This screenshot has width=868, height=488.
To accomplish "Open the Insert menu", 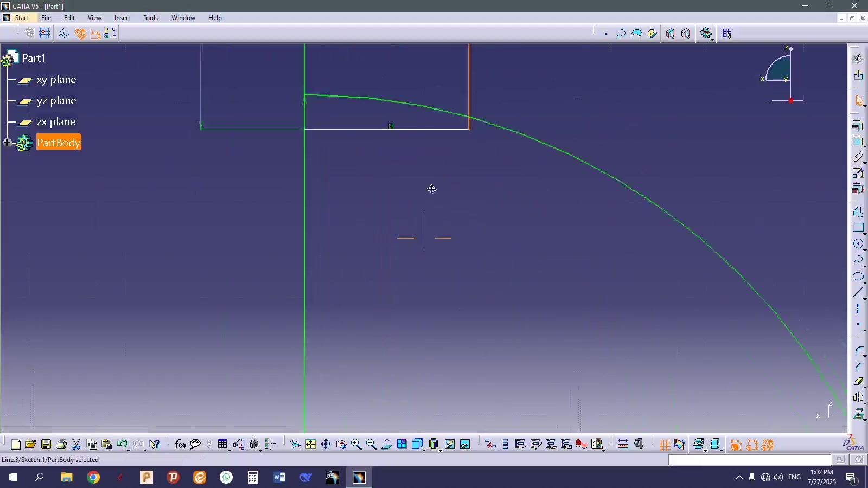I will (122, 18).
